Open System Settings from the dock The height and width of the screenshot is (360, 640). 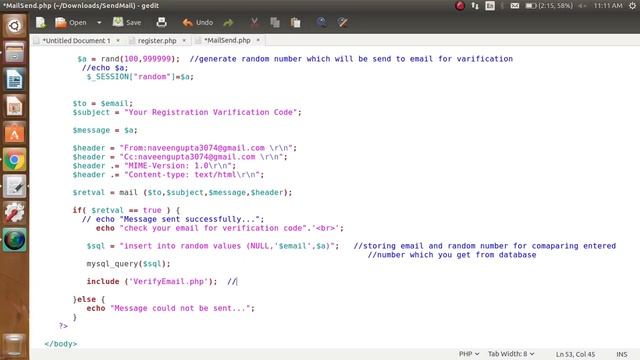(x=14, y=213)
